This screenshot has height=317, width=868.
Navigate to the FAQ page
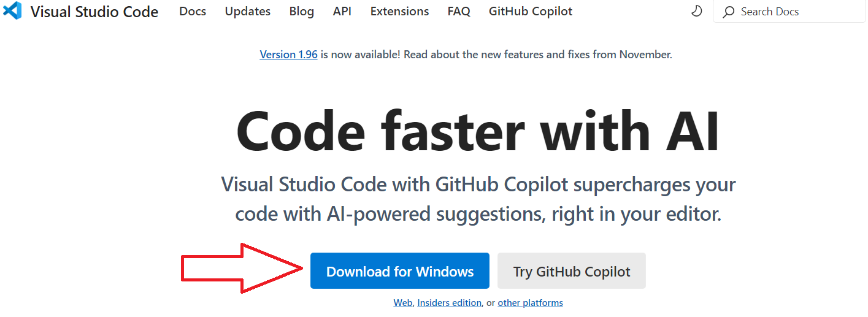tap(459, 11)
